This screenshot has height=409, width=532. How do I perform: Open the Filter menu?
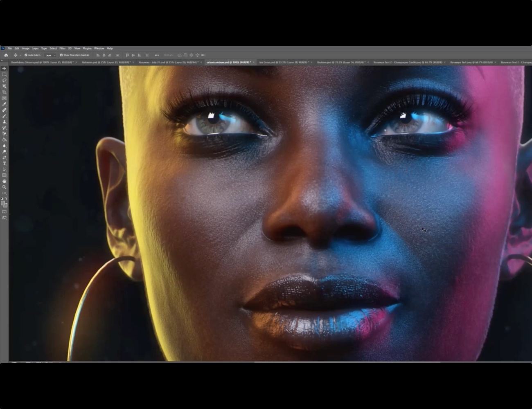(63, 48)
